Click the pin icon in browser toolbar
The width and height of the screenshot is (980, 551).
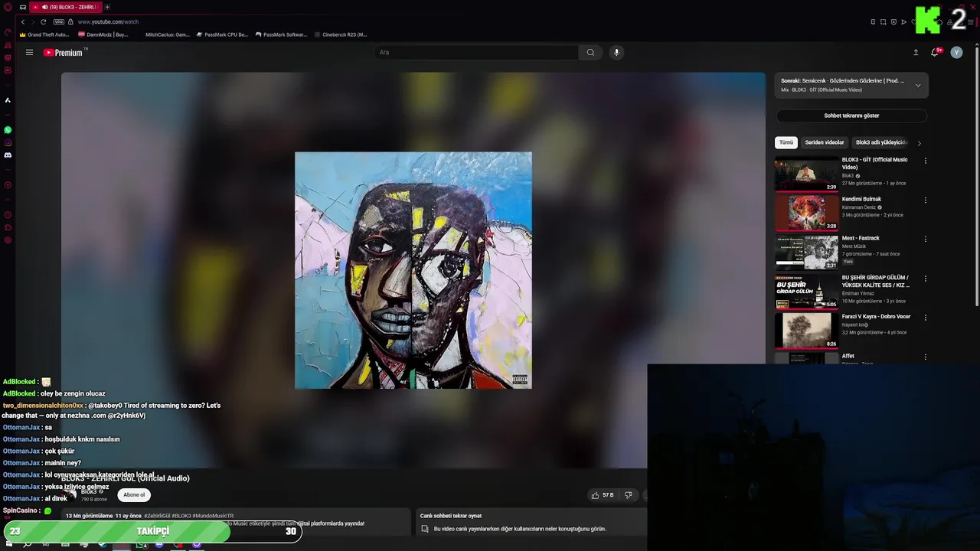point(873,21)
